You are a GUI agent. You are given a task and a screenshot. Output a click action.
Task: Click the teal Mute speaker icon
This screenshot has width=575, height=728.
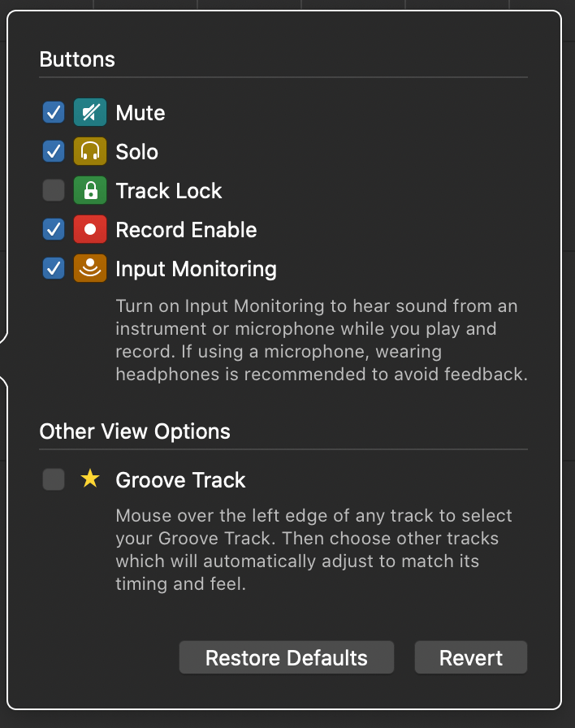point(90,113)
